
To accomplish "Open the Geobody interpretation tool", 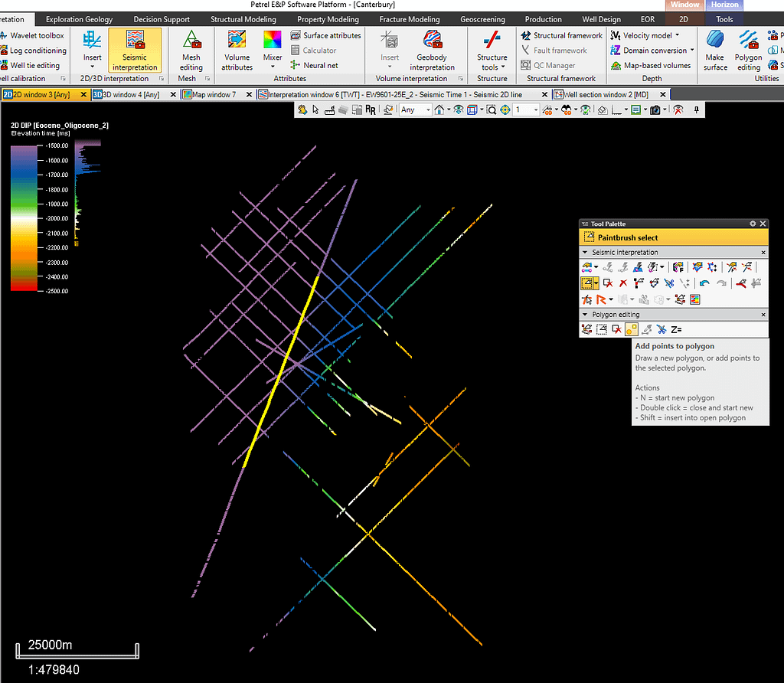I will [433, 50].
